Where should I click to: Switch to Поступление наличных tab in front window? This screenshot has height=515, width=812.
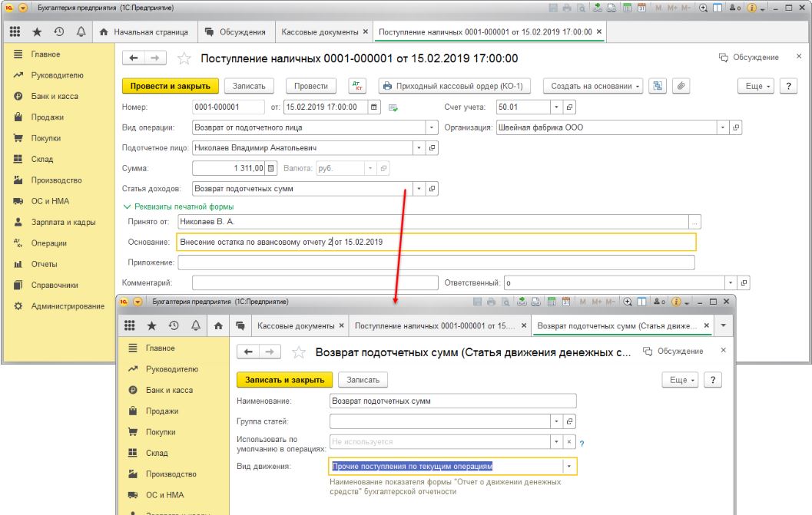pyautogui.click(x=435, y=326)
